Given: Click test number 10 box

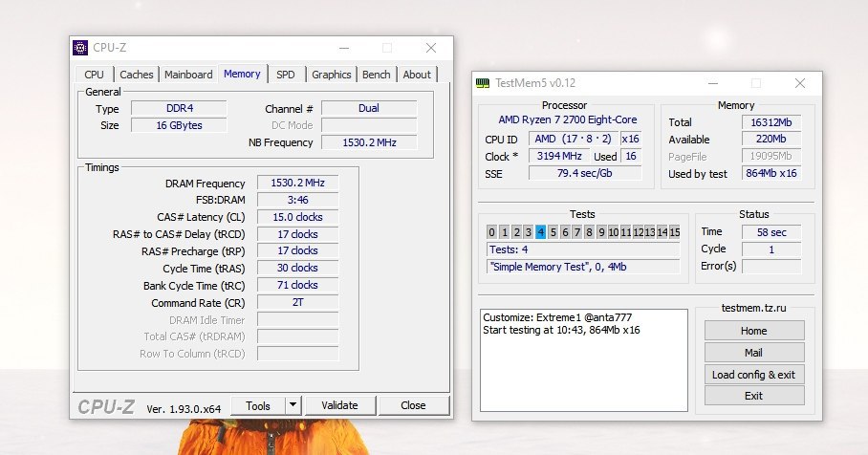Looking at the screenshot, I should pyautogui.click(x=614, y=232).
